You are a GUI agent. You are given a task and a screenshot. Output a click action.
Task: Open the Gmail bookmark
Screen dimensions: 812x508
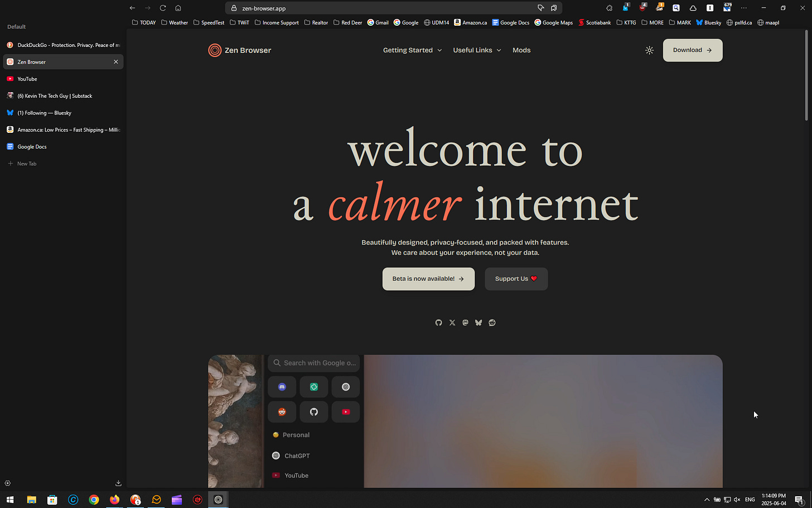pos(378,23)
